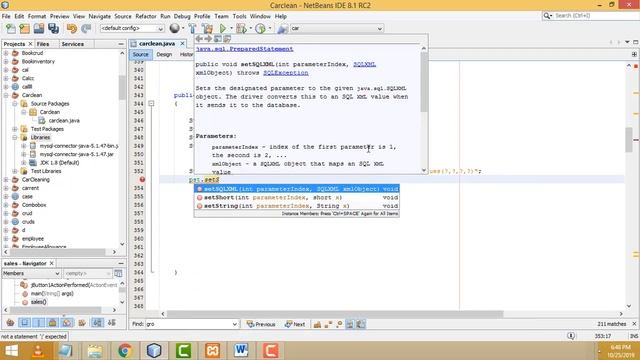640x360 pixels.
Task: Collapse the code fold at line 344
Action: click(x=151, y=104)
